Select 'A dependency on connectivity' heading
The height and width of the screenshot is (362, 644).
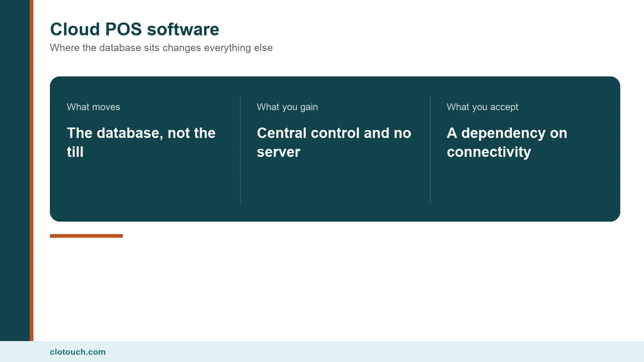click(507, 142)
